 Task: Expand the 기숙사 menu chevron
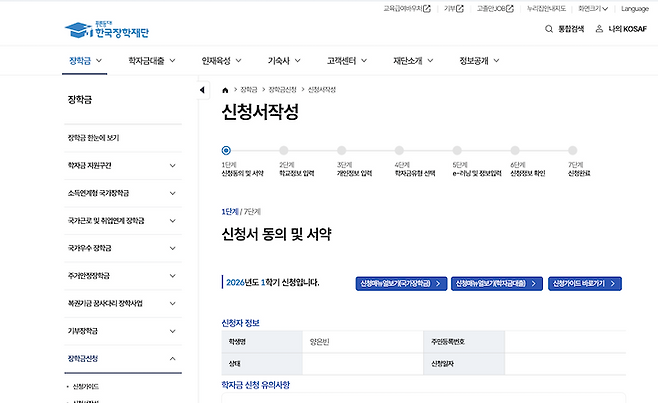(x=298, y=60)
